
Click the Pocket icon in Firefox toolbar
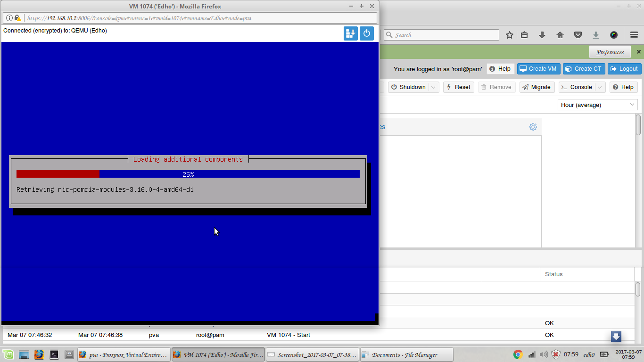click(578, 35)
